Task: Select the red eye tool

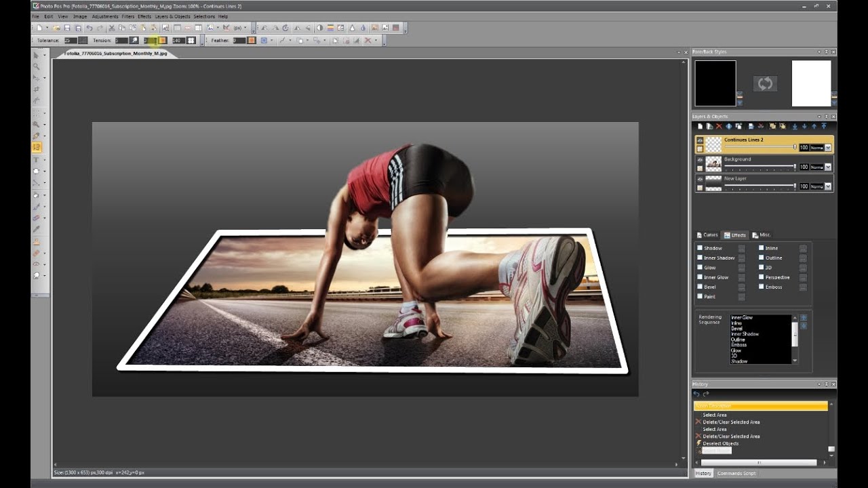Action: 36,263
